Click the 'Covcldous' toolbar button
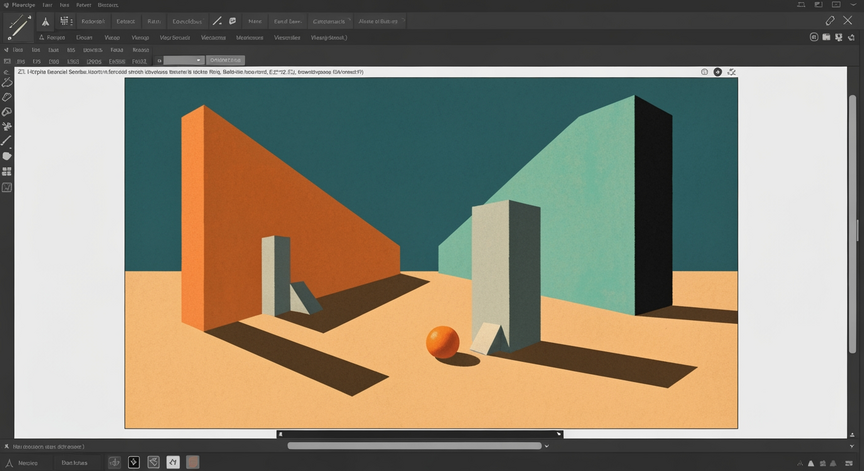Image resolution: width=864 pixels, height=471 pixels. pyautogui.click(x=187, y=21)
